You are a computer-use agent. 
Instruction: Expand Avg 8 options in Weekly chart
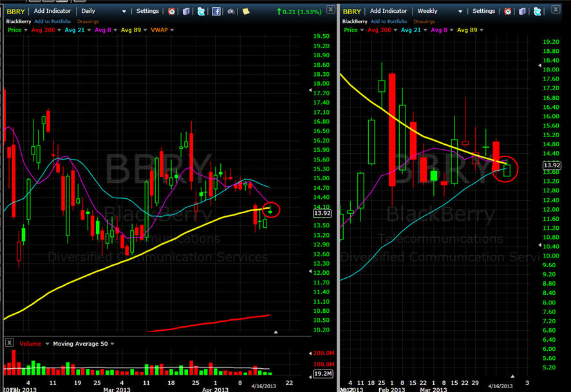coord(451,30)
